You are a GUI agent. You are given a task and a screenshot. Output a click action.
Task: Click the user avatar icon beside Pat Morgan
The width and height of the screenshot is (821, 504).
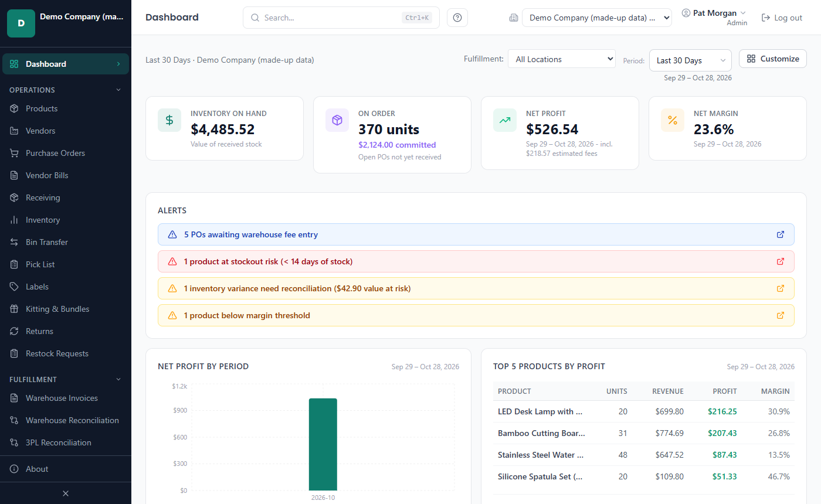click(x=686, y=13)
